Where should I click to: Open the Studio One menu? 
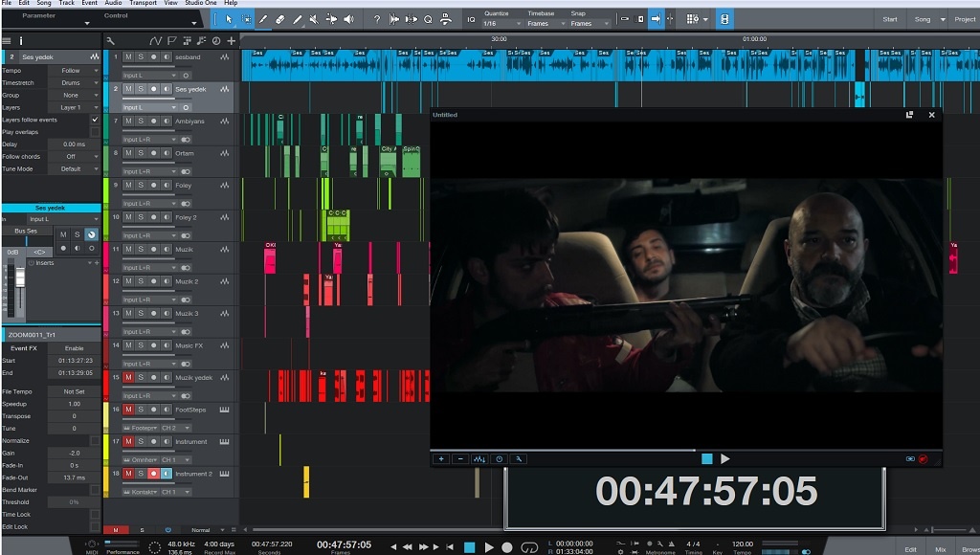[x=201, y=3]
